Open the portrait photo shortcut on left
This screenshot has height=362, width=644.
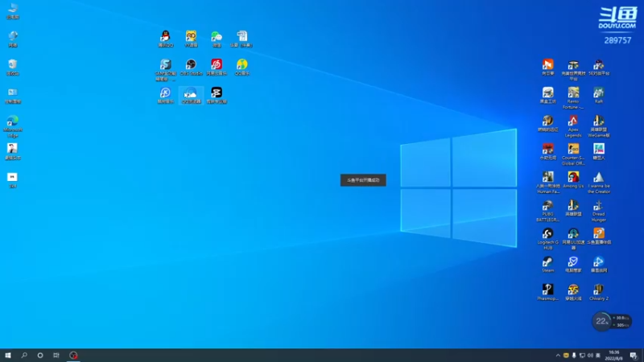click(x=12, y=151)
